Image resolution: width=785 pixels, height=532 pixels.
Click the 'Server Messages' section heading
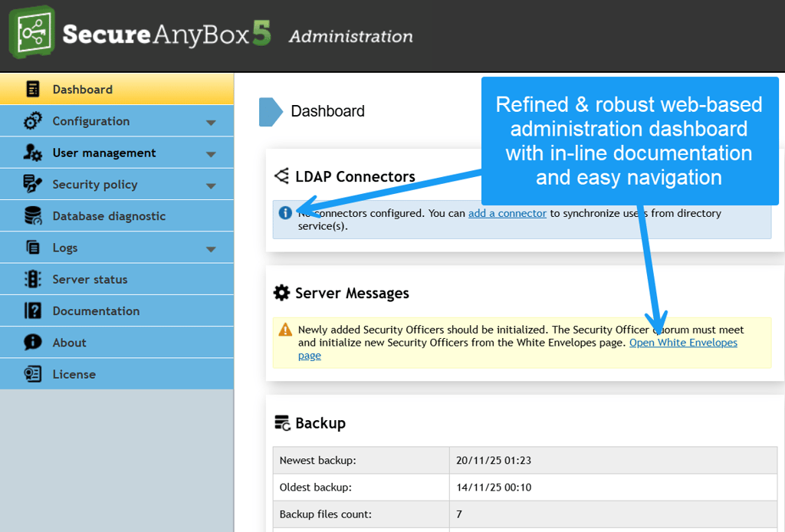click(352, 294)
